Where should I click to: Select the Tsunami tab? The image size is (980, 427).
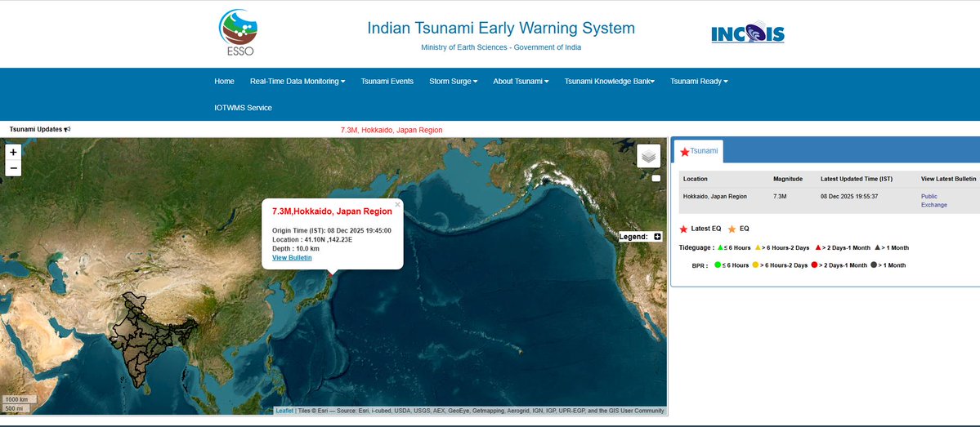coord(699,151)
